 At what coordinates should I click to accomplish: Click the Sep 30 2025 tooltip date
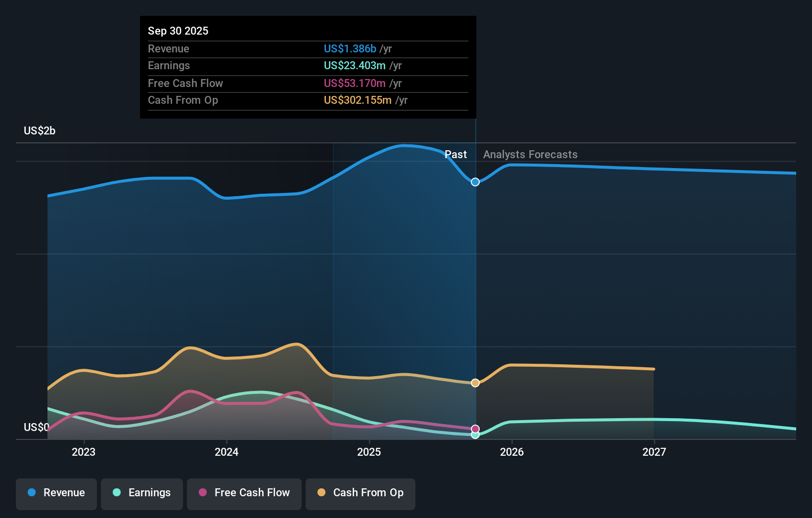pyautogui.click(x=178, y=31)
